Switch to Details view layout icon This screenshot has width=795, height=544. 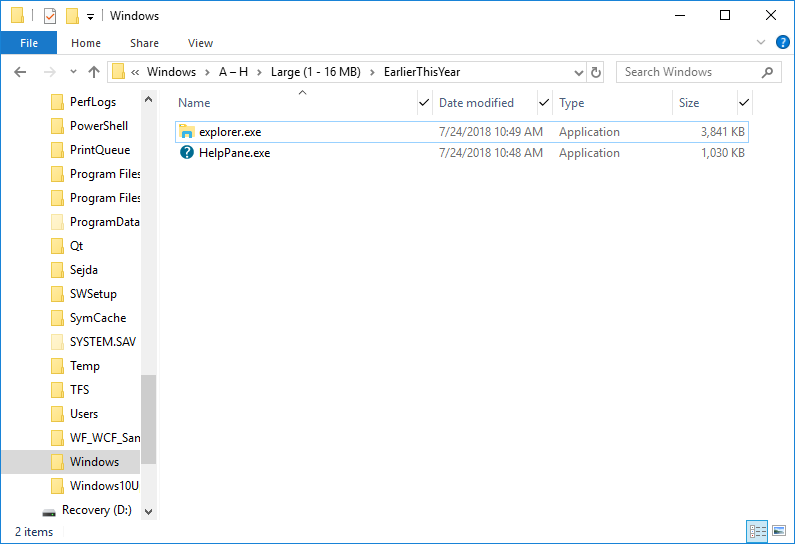(x=757, y=531)
